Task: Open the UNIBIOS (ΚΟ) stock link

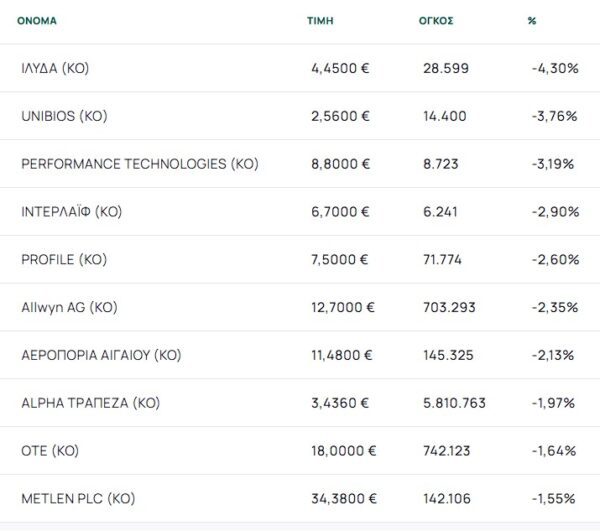Action: point(64,116)
